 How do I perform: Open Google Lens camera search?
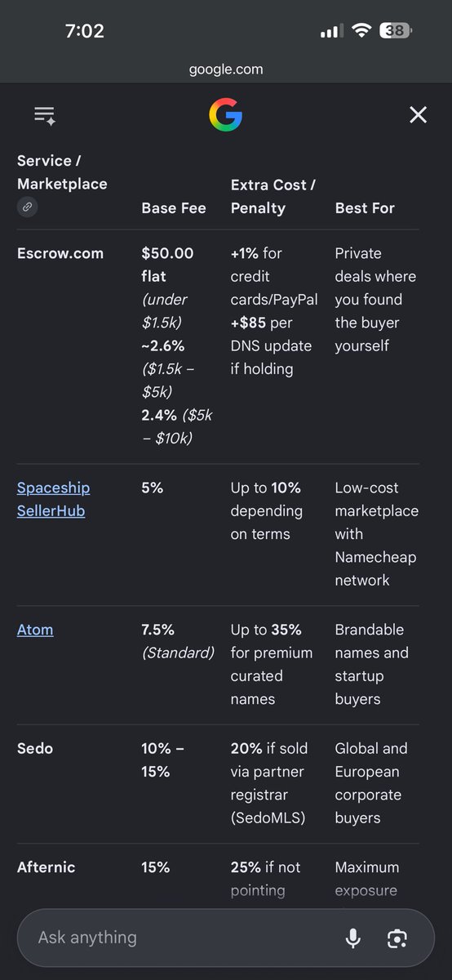397,938
